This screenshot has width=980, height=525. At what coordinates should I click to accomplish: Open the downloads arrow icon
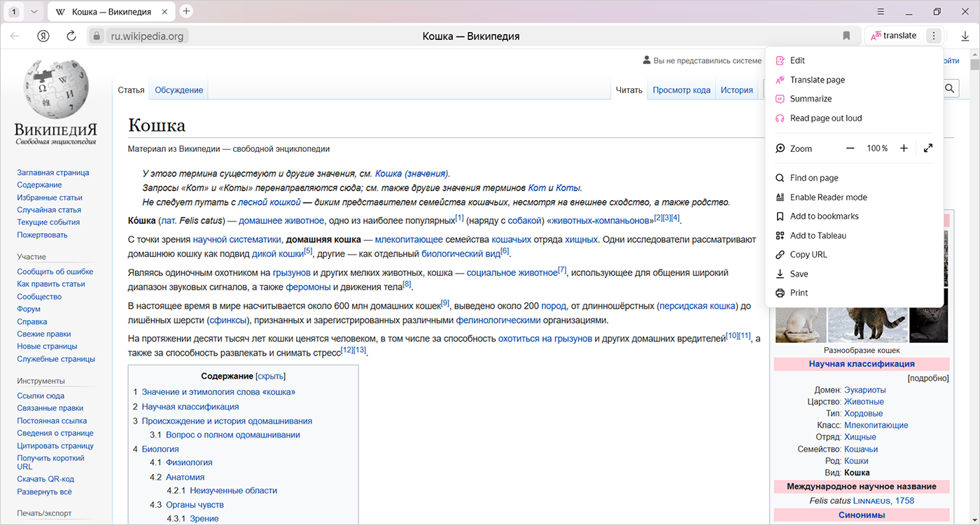pyautogui.click(x=965, y=36)
